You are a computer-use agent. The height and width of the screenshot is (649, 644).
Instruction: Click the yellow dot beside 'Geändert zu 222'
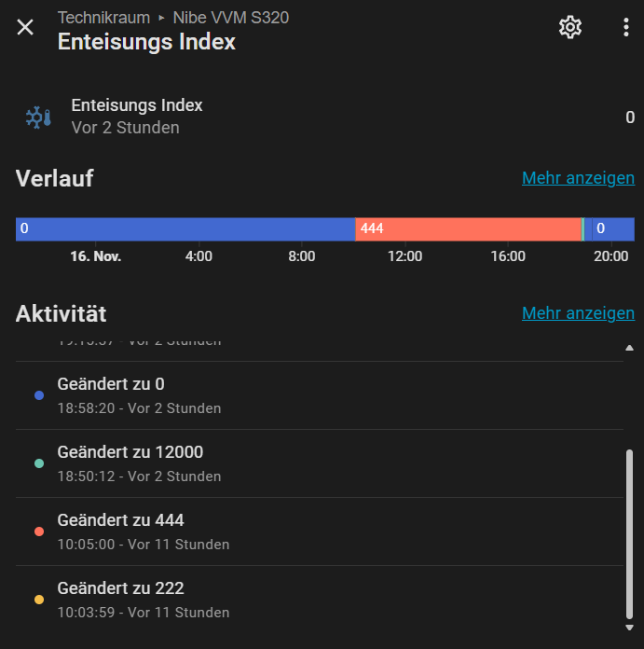(38, 600)
